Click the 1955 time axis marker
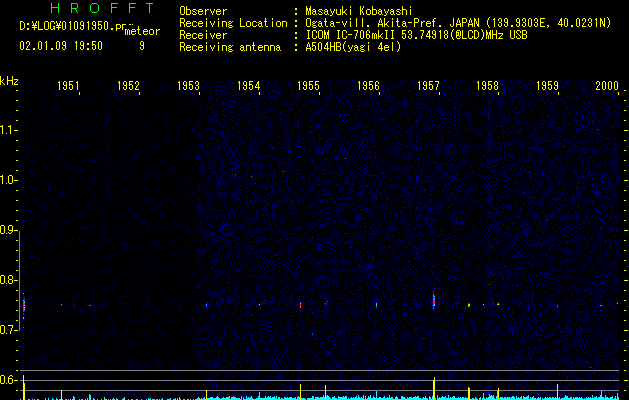Viewport: 629px width, 400px height. point(308,85)
